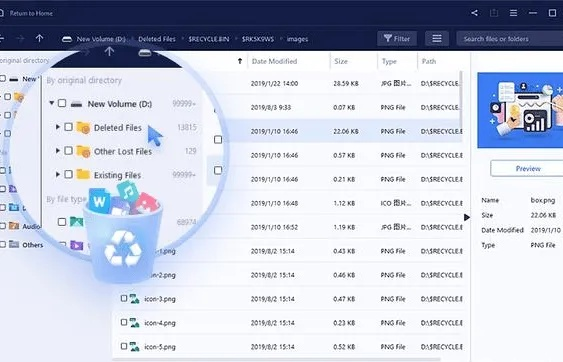This screenshot has width=563, height=362.
Task: Click the preview thumbnail image
Action: (520, 110)
